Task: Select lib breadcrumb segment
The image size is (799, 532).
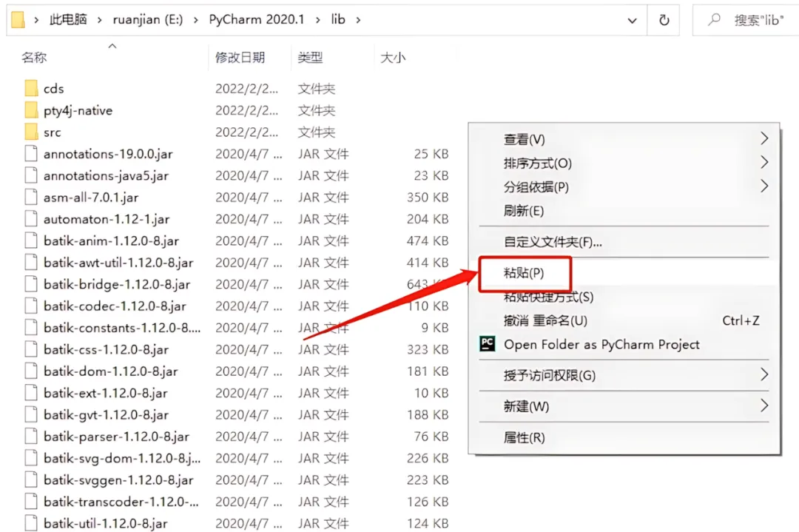Action: (x=338, y=19)
